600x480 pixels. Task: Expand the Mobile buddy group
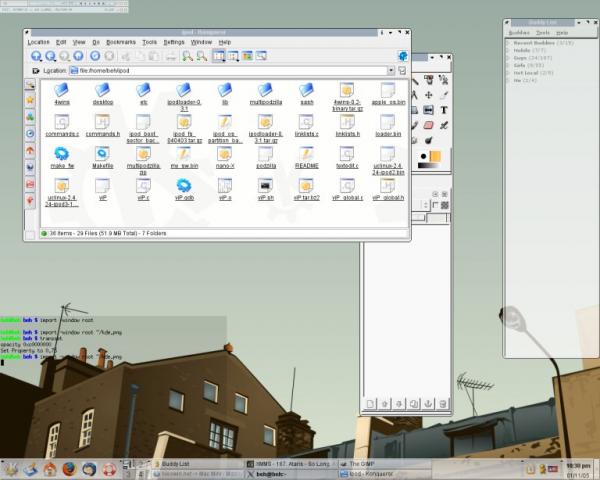[x=509, y=50]
